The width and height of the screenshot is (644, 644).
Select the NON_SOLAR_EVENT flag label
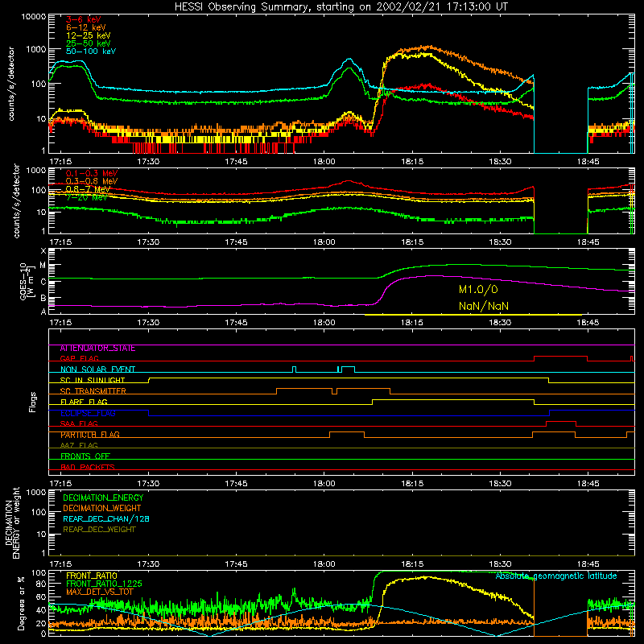click(97, 369)
